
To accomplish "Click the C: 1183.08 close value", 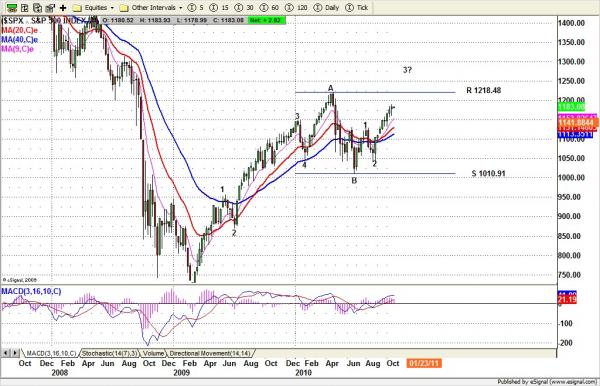I will [228, 20].
